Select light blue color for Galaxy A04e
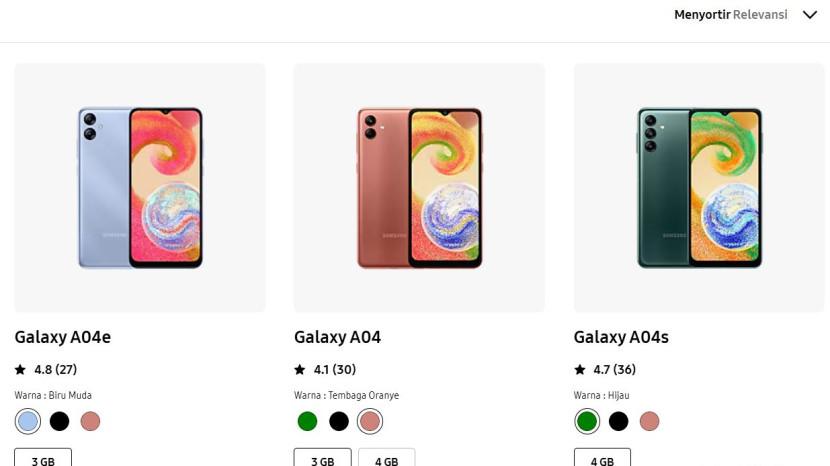 28,421
